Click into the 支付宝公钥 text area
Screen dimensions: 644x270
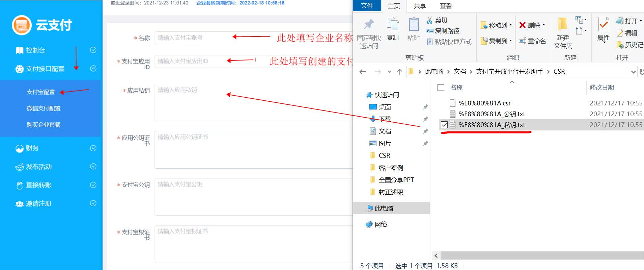point(254,197)
